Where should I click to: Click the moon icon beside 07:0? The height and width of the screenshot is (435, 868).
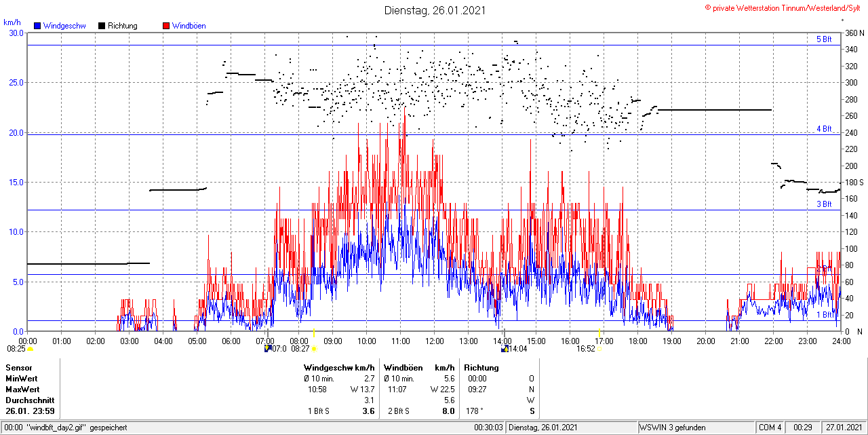(267, 348)
